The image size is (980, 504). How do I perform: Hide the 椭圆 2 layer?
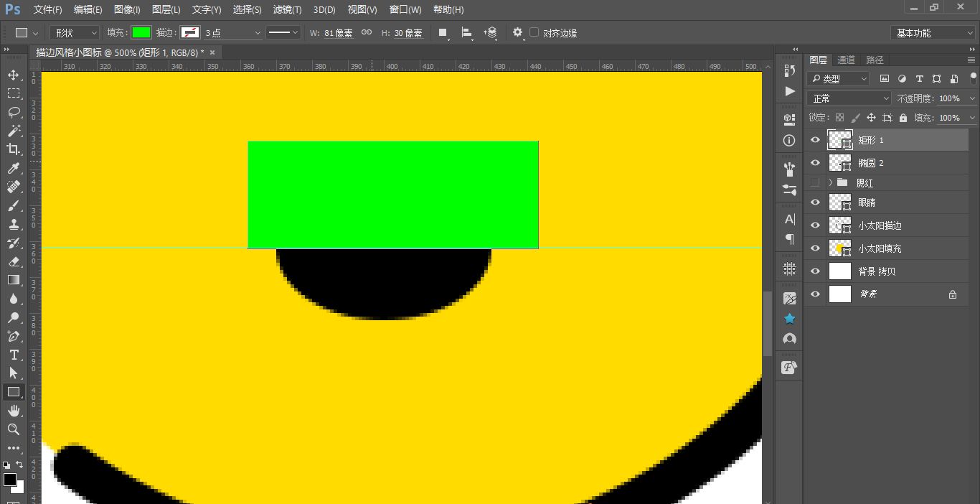coord(815,163)
